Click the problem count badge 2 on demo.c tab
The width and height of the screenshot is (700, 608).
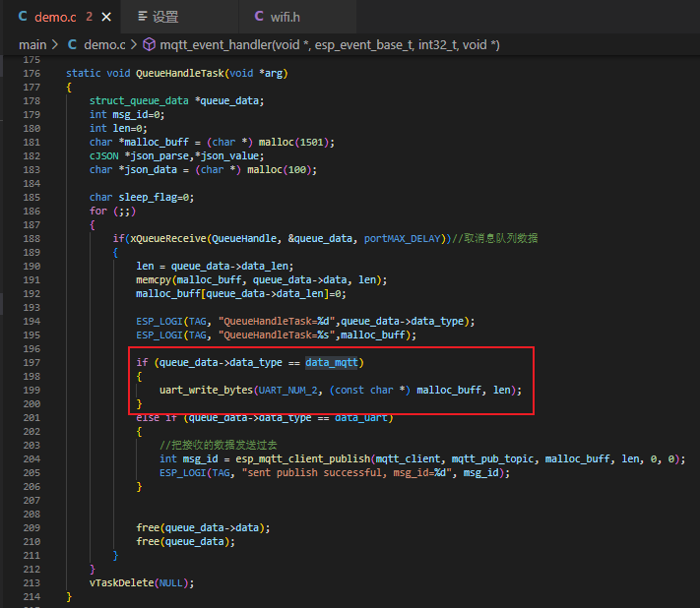pos(90,17)
